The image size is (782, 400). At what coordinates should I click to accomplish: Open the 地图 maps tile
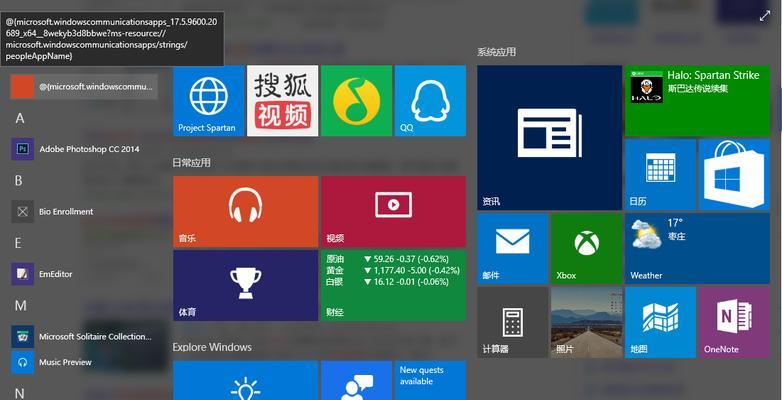pyautogui.click(x=660, y=322)
